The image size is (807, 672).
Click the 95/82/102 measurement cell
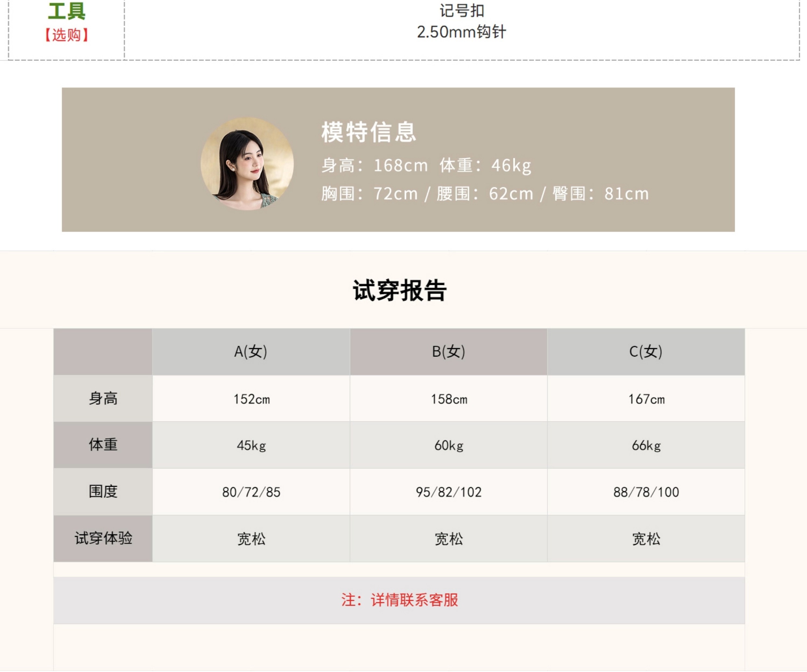pos(448,492)
